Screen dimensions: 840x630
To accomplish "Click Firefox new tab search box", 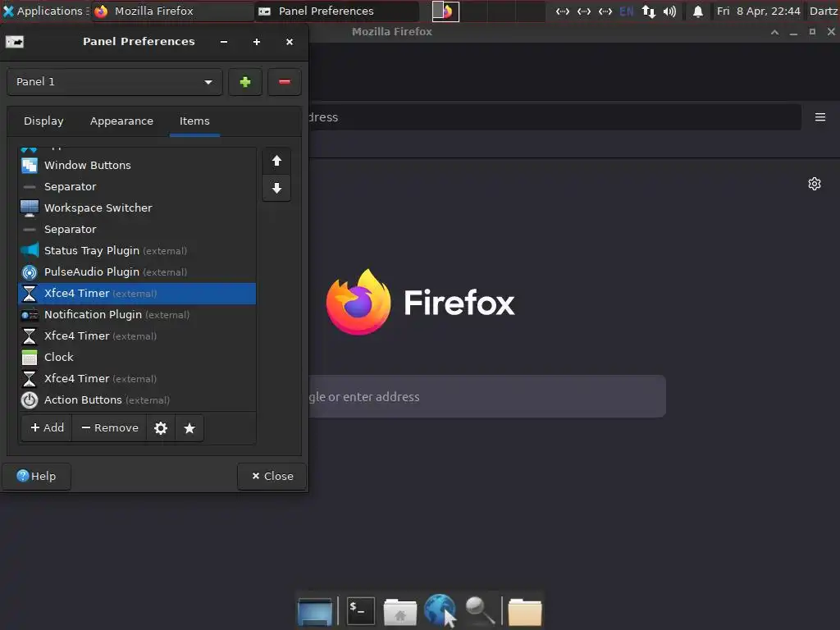I will (x=487, y=396).
